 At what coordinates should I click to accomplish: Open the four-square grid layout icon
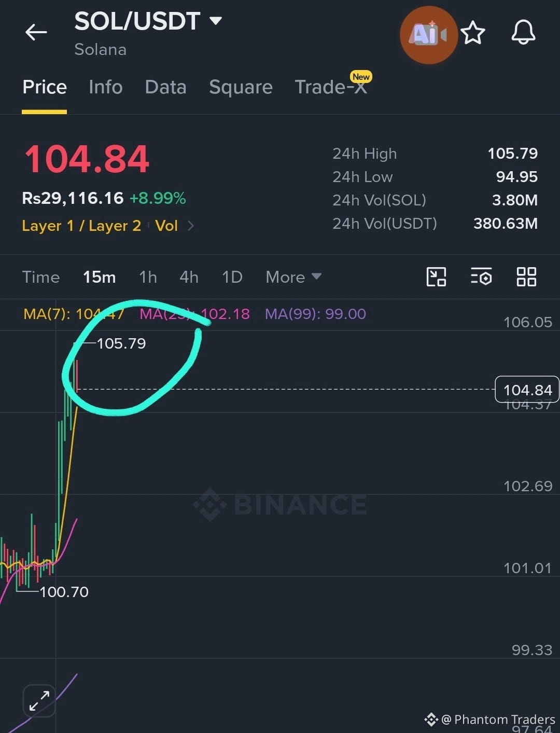526,277
